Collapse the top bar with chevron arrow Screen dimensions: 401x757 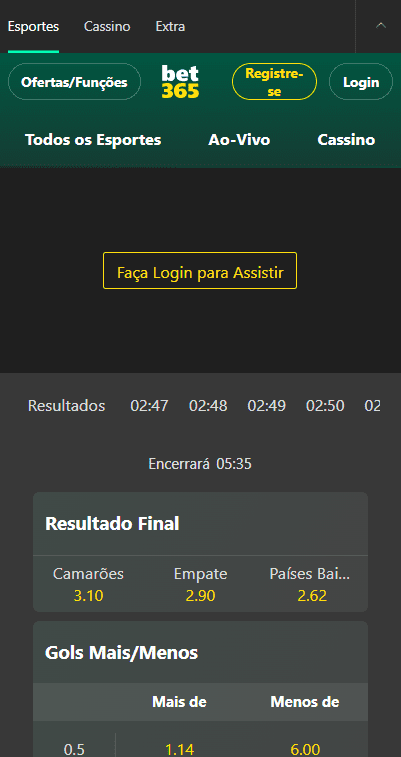[381, 26]
